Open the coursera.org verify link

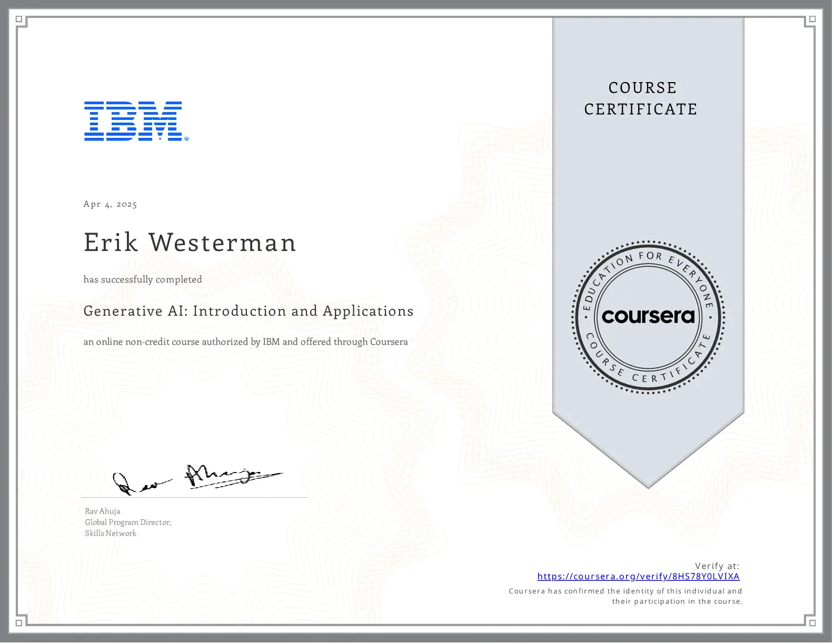[x=638, y=577]
